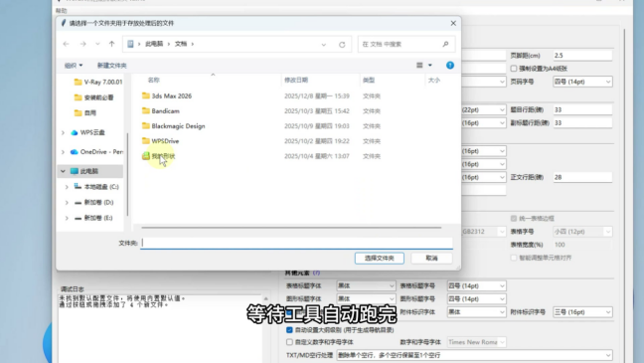Click the 新加卷 (D:) drive icon

[x=78, y=202]
